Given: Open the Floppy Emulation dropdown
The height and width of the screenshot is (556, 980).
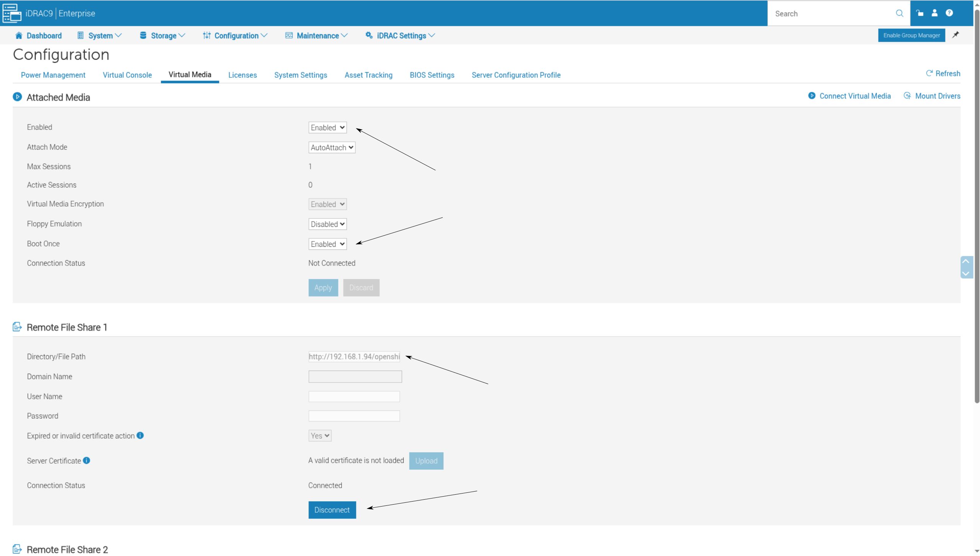Looking at the screenshot, I should pos(327,224).
